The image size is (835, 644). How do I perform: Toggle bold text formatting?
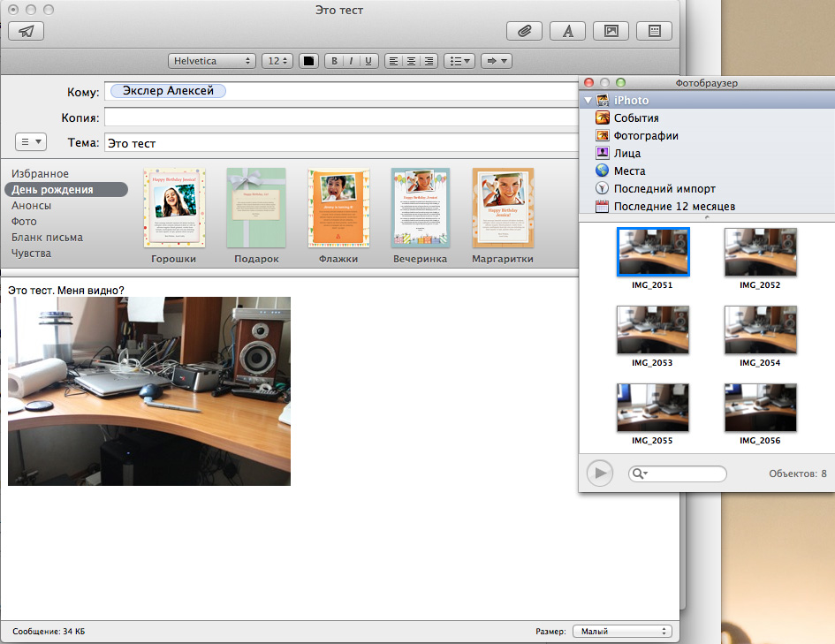[x=334, y=61]
